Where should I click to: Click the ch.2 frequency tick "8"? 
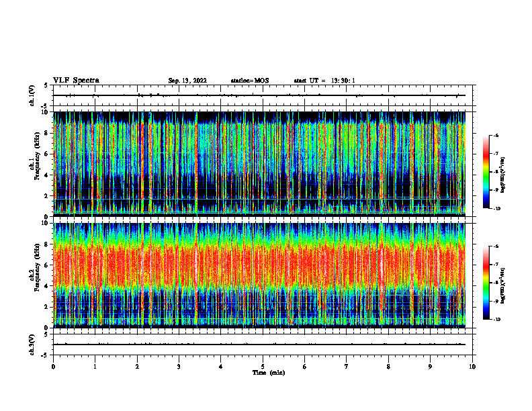coord(47,244)
